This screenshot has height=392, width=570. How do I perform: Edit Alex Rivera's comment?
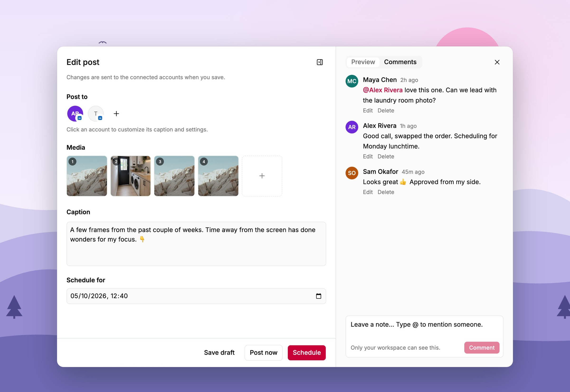pyautogui.click(x=367, y=157)
